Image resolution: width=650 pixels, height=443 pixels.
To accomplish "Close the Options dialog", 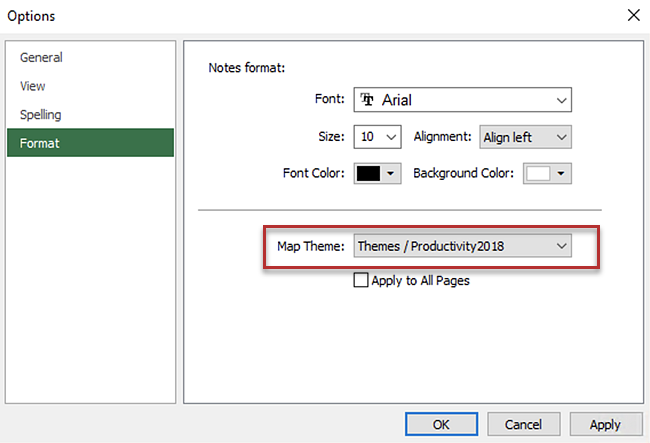I will (x=633, y=15).
